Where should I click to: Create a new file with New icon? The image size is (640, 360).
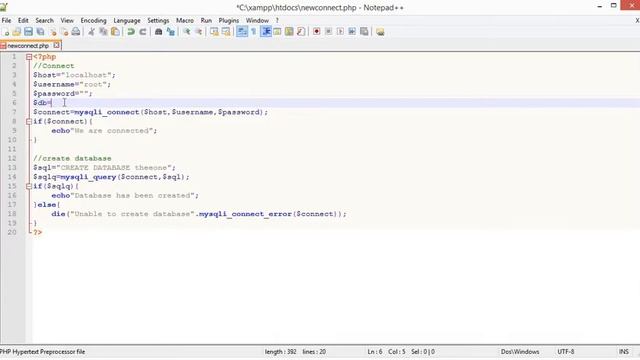click(x=6, y=32)
